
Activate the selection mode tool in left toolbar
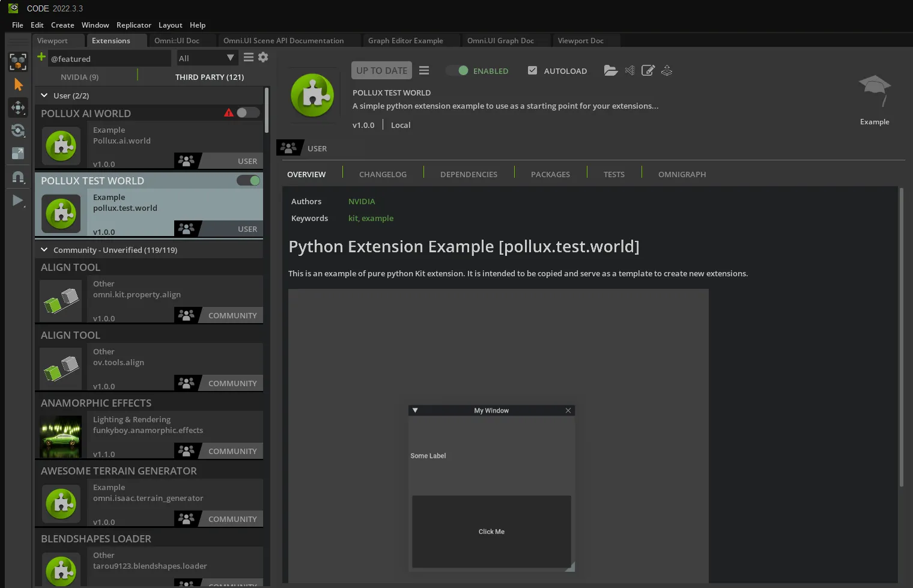tap(18, 61)
